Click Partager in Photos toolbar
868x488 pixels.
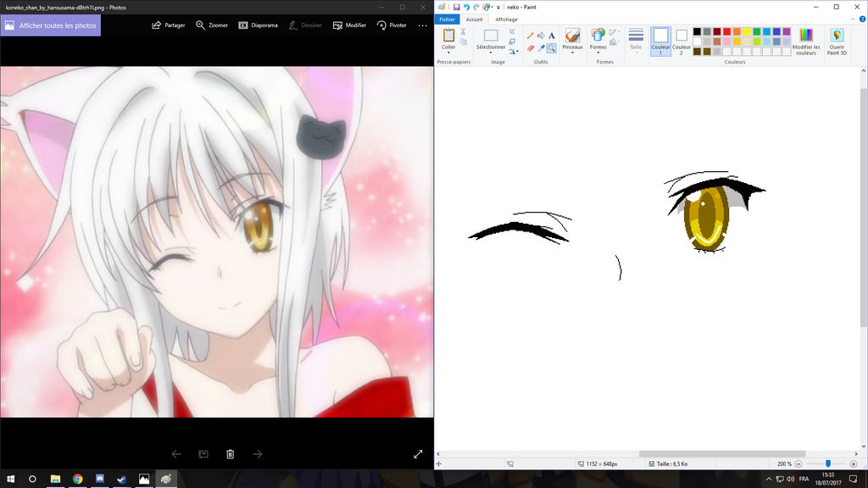point(169,25)
